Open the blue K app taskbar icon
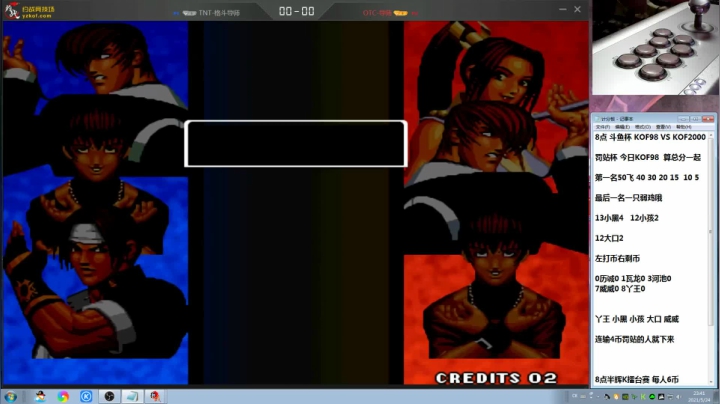Screen dimensions: 720x404 click(86, 396)
